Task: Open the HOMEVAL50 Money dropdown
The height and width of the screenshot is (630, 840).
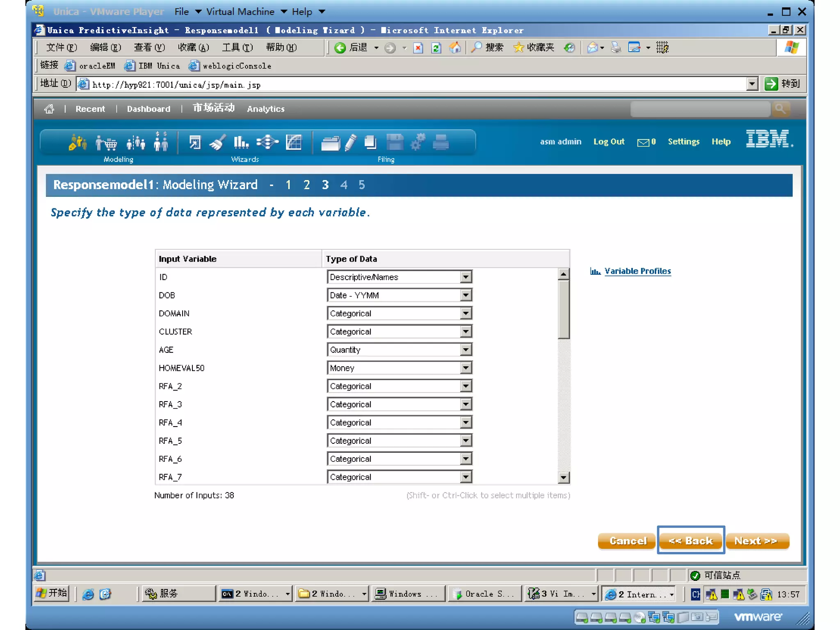Action: coord(466,368)
